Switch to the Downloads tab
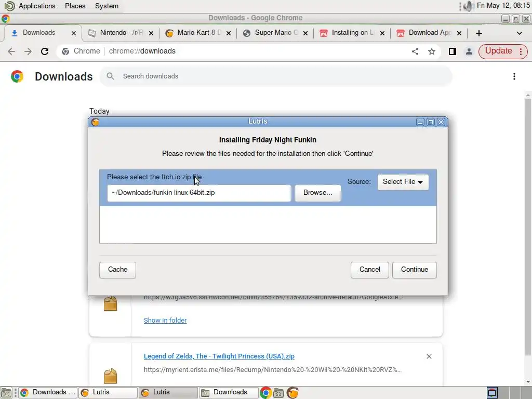Screen dimensions: 532x399 pyautogui.click(x=38, y=33)
